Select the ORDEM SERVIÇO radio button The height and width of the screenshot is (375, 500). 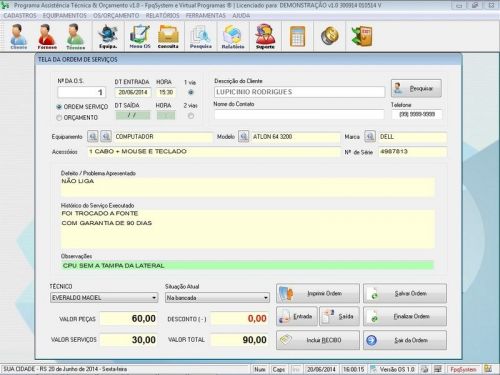(59, 107)
